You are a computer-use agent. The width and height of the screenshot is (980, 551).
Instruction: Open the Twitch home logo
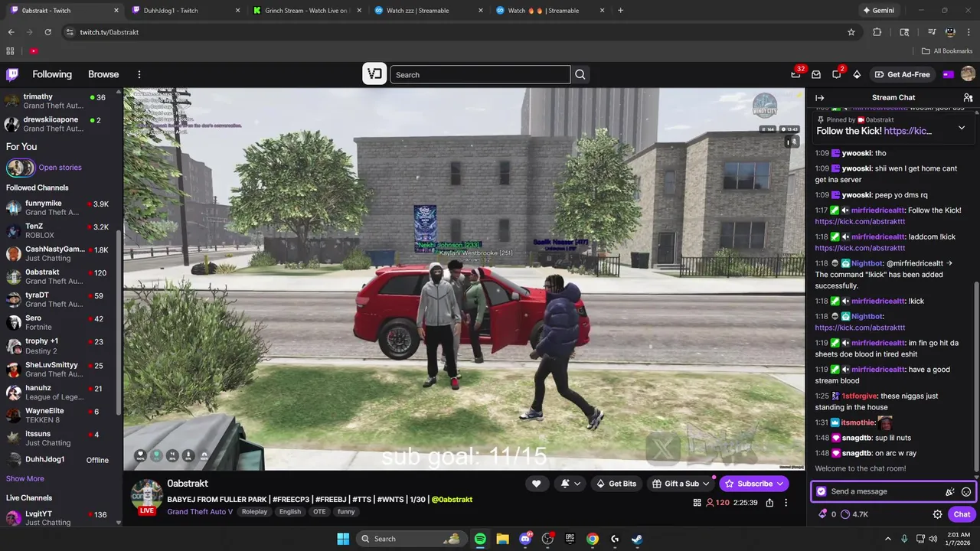[x=12, y=74]
